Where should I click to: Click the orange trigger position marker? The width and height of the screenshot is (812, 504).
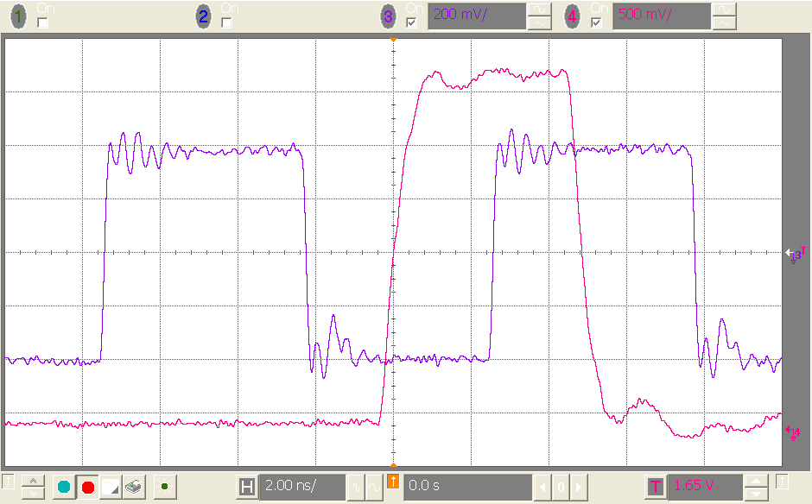pyautogui.click(x=392, y=482)
